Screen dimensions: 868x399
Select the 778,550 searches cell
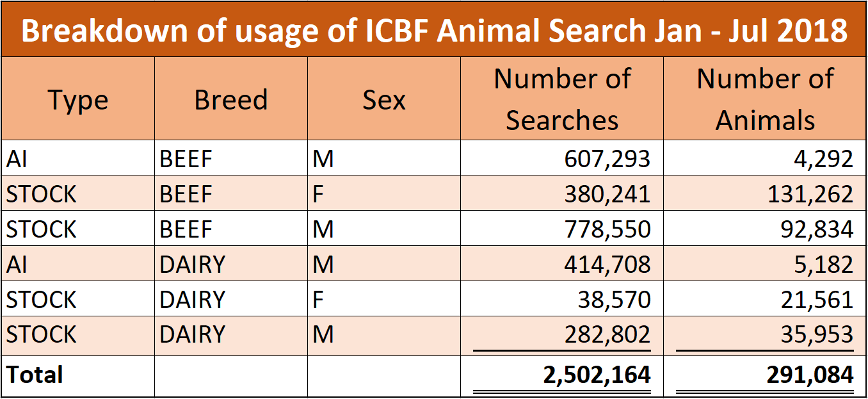562,229
